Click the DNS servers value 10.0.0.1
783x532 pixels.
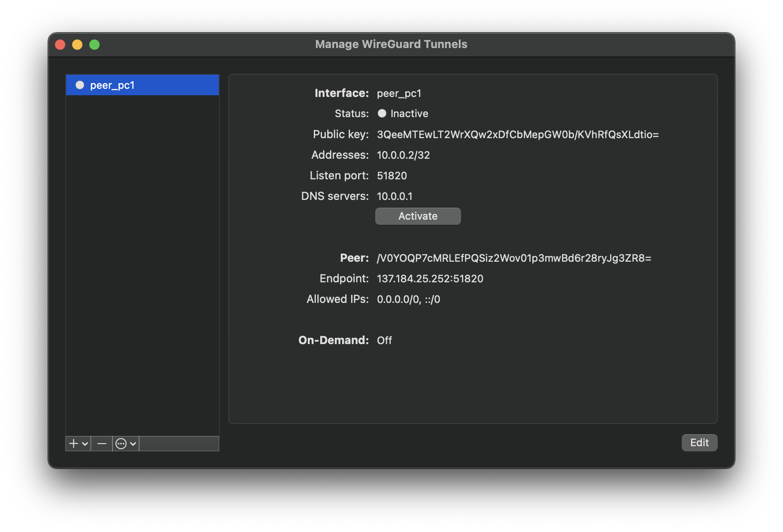(x=395, y=196)
